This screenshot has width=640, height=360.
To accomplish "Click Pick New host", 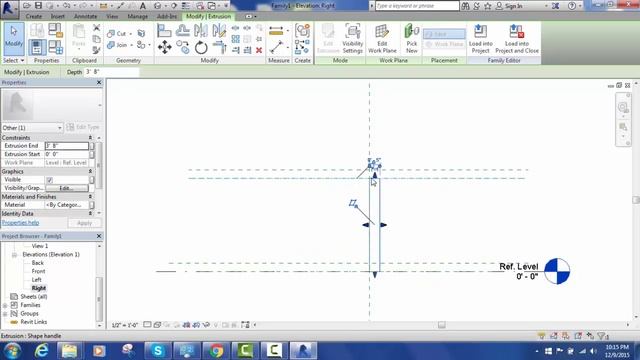I will (412, 39).
